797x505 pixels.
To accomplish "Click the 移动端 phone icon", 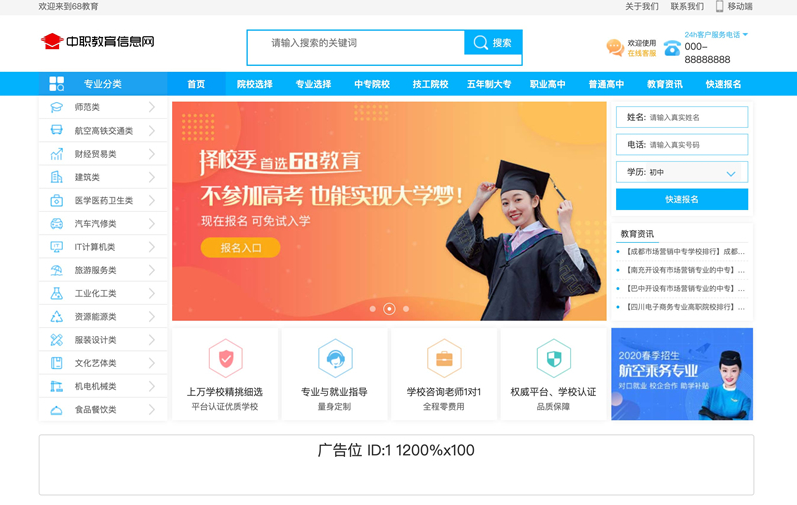I will click(x=719, y=6).
